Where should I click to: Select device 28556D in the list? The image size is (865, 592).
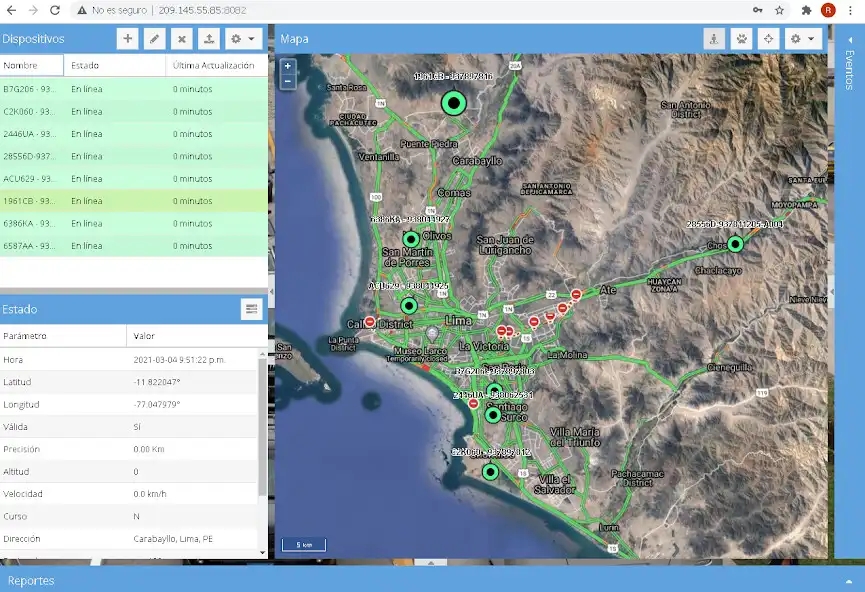pos(134,156)
